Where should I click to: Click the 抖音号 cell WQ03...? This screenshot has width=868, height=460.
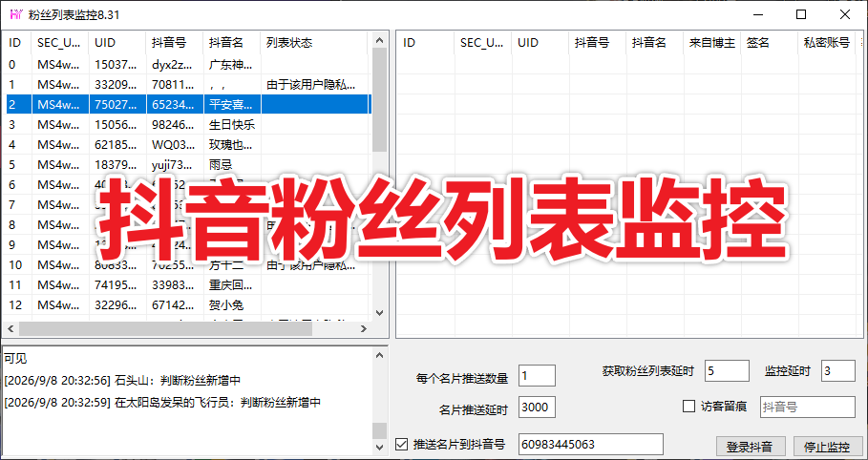pyautogui.click(x=173, y=144)
